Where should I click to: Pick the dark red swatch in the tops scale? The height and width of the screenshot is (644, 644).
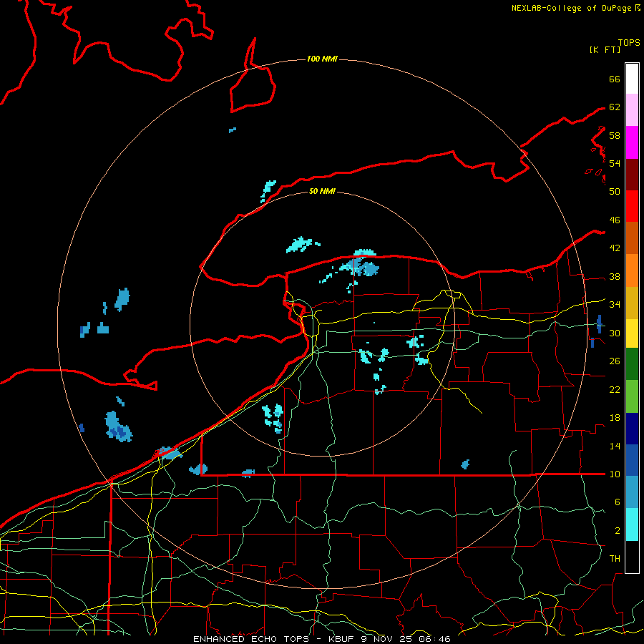(632, 174)
